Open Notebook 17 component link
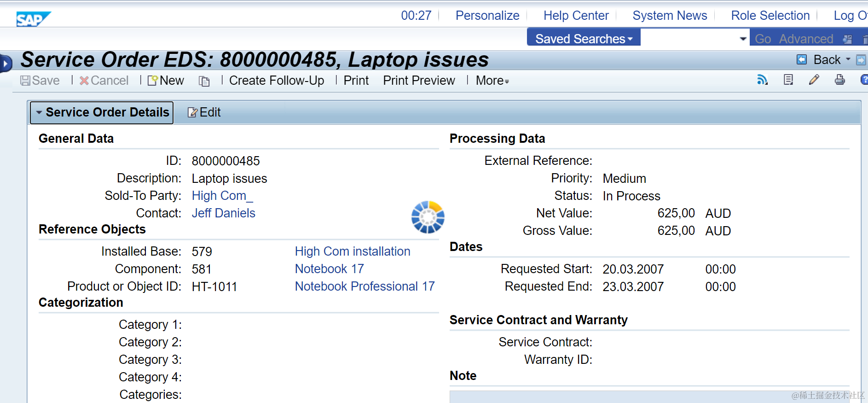This screenshot has height=403, width=868. [329, 269]
